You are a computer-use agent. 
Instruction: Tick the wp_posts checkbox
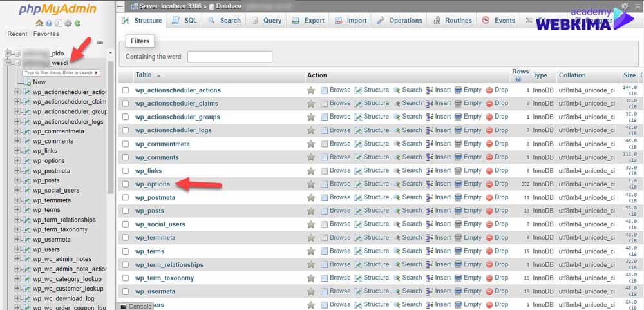coord(126,211)
